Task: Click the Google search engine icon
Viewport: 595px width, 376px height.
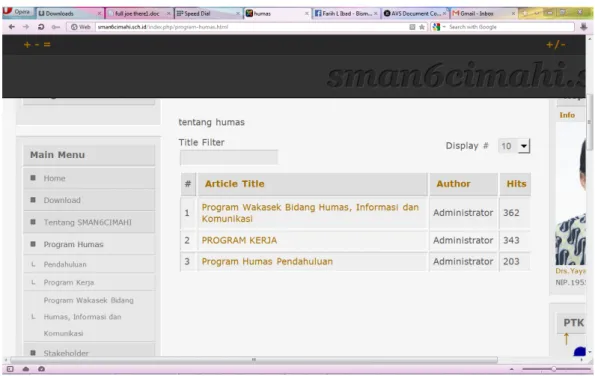Action: tap(436, 27)
